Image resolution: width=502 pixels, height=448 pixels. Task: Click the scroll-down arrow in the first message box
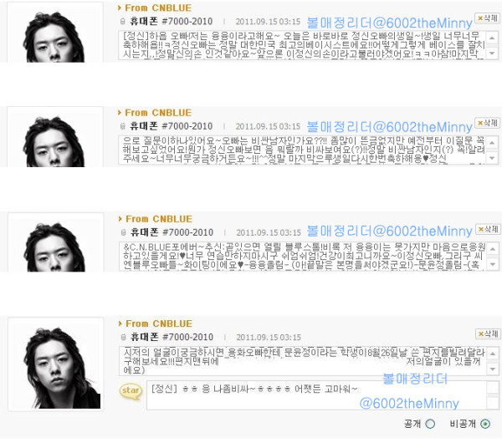tap(493, 53)
